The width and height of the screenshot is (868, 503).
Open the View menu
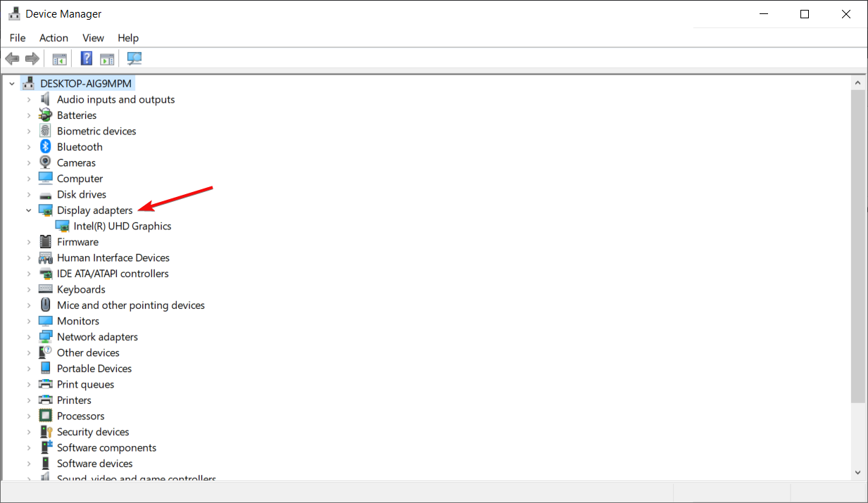click(x=93, y=37)
